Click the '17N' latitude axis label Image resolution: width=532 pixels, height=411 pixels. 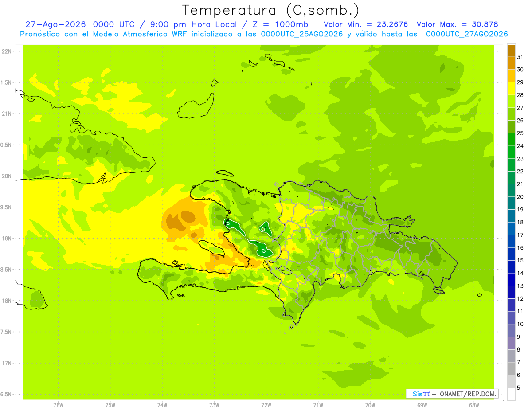7,364
